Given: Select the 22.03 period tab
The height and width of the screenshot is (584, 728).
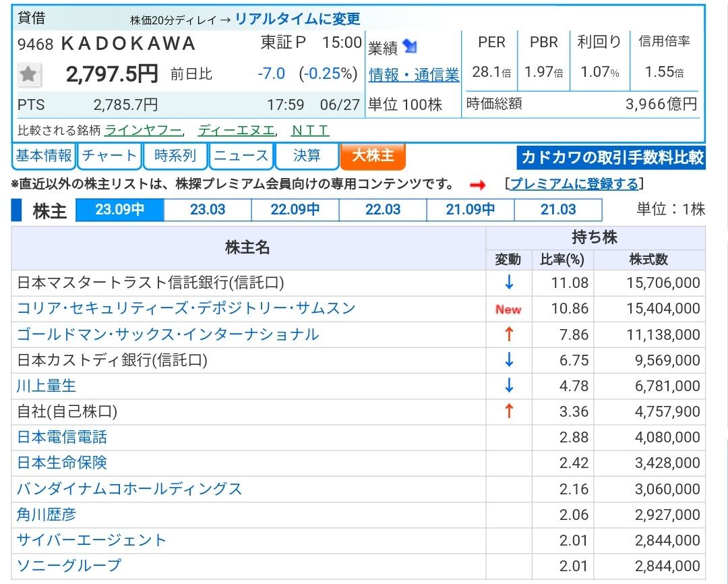Looking at the screenshot, I should click(x=383, y=210).
